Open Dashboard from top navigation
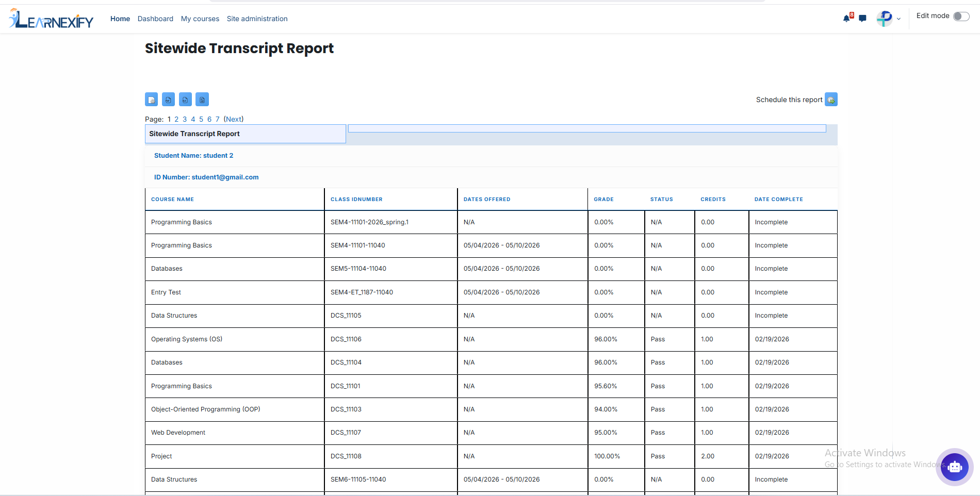Viewport: 980px width, 496px height. 155,19
